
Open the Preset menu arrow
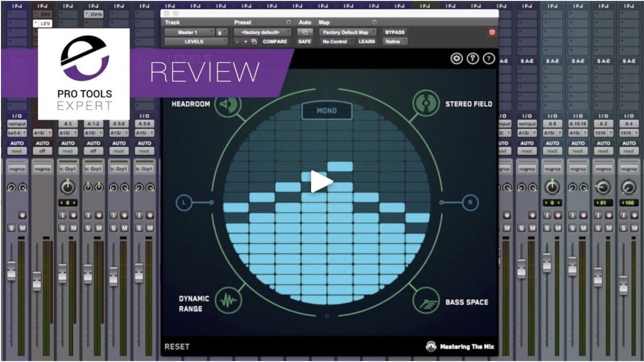point(288,22)
